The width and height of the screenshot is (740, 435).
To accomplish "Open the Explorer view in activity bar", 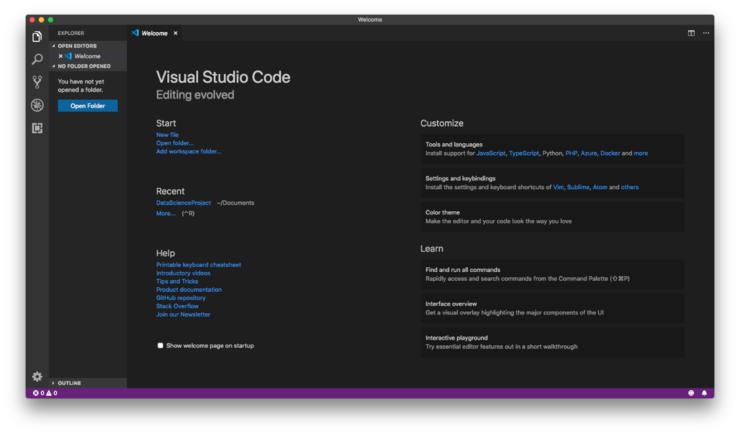I will [x=37, y=36].
